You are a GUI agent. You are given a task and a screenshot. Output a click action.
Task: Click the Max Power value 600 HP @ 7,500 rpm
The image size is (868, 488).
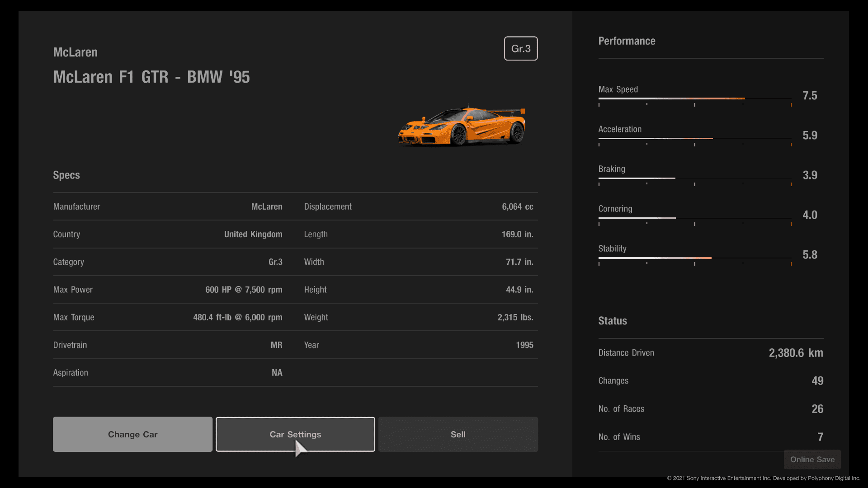244,290
